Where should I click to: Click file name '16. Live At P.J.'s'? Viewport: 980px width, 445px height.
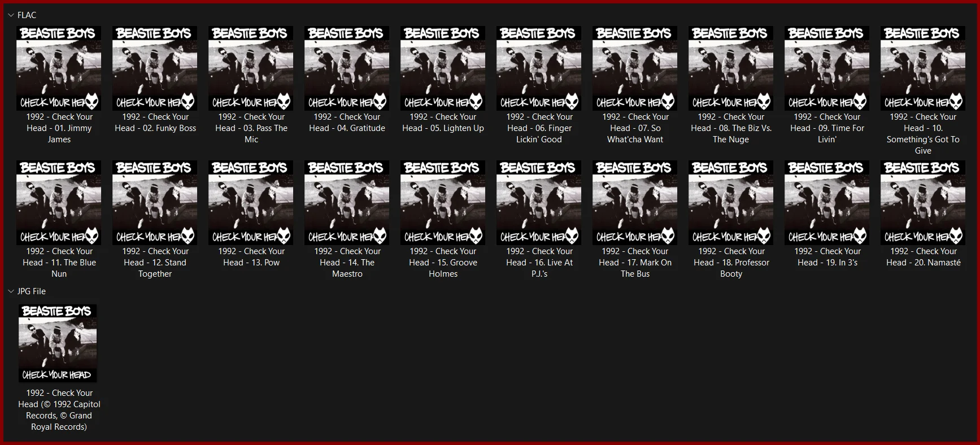pos(539,263)
